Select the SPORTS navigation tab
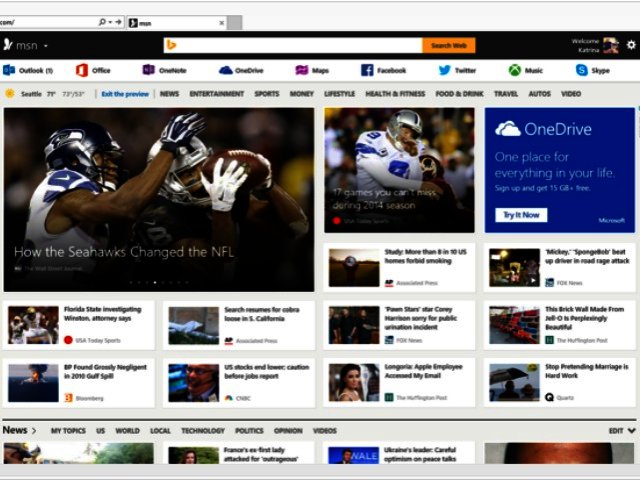Image resolution: width=640 pixels, height=480 pixels. (x=267, y=94)
